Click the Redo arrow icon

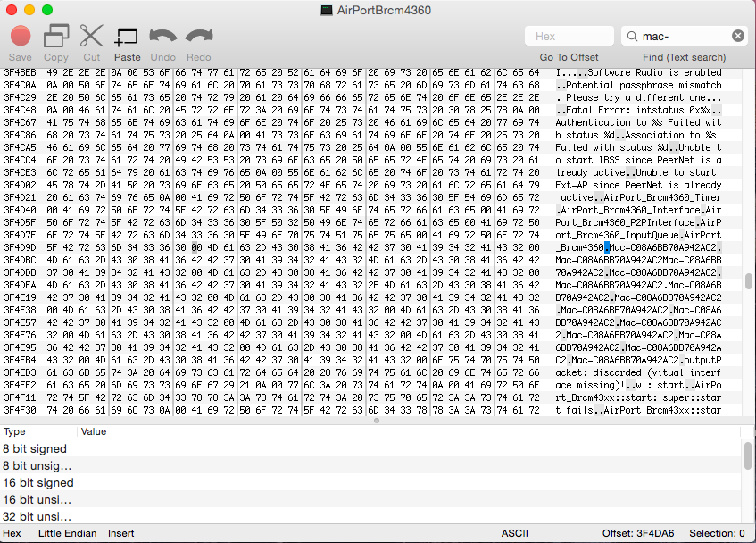(x=199, y=37)
